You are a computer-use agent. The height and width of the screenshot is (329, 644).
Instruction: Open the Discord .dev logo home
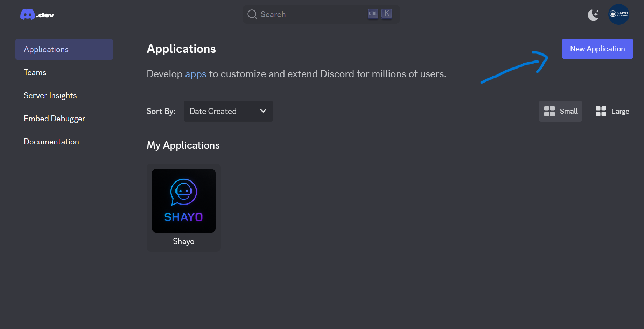point(37,15)
